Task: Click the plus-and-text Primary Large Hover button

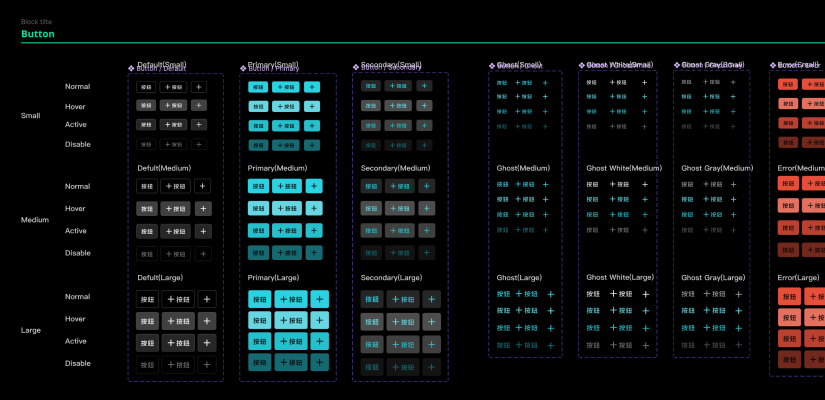Action: 291,320
